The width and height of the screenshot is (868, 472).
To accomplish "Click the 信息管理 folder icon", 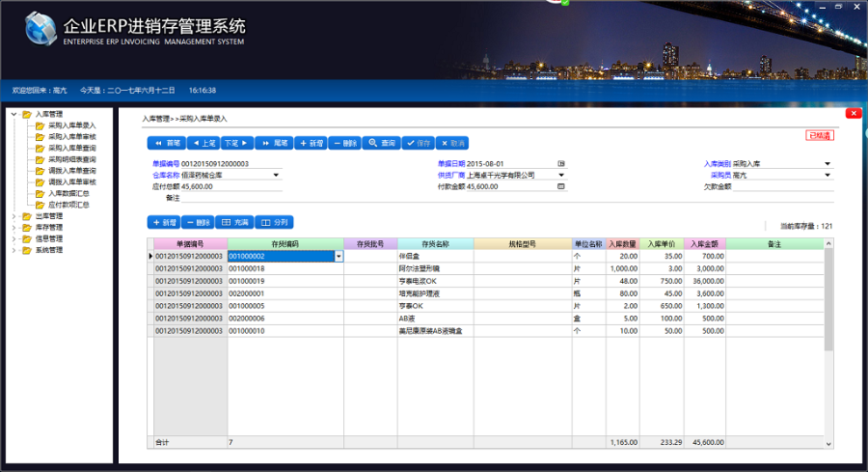I will [x=27, y=238].
